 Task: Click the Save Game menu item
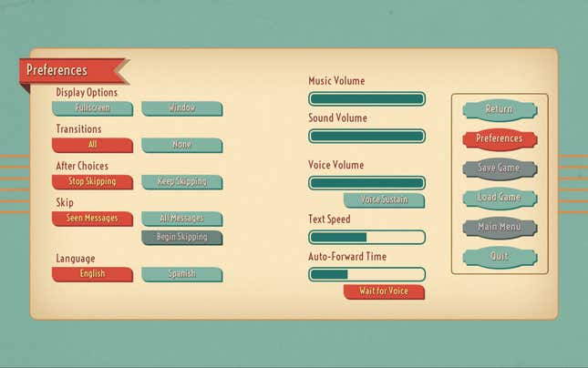point(500,169)
